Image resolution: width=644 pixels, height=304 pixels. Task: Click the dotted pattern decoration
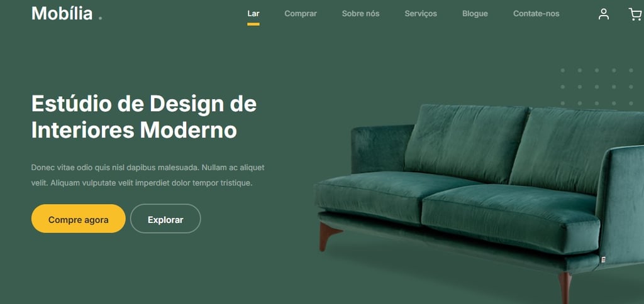point(597,87)
